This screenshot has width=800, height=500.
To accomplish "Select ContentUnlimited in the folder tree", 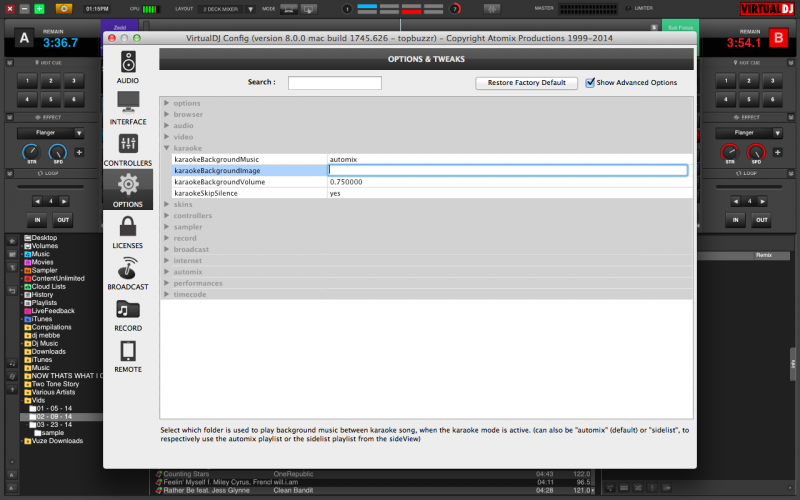I will (58, 279).
